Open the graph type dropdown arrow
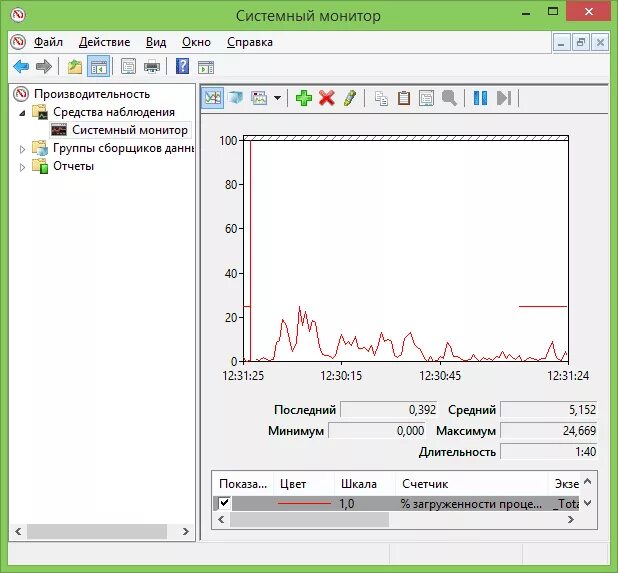 277,98
